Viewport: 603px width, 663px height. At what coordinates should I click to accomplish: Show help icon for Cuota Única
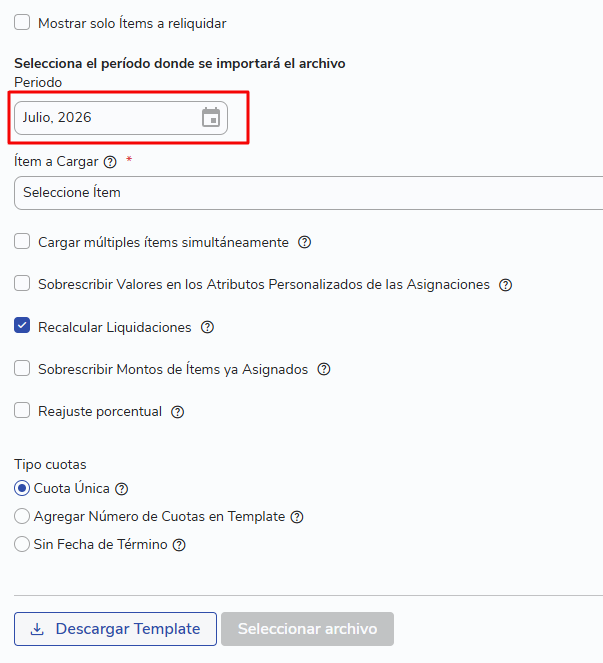[122, 489]
